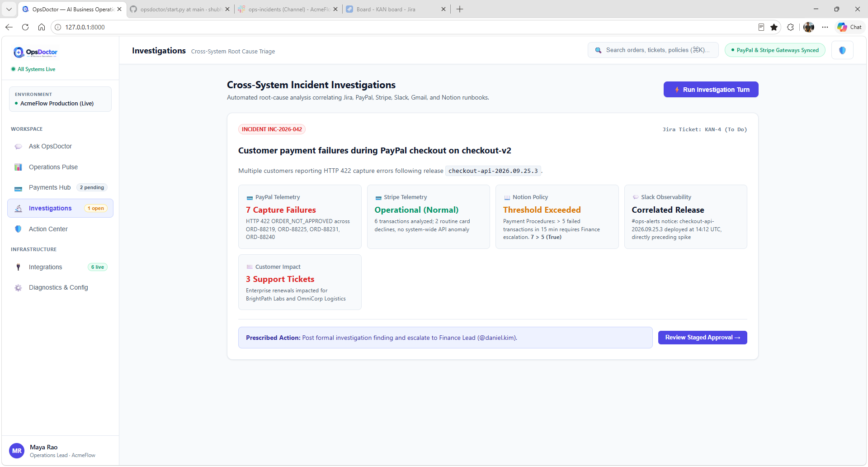Click the MR user avatar for Maya Rao
The height and width of the screenshot is (467, 868).
click(x=17, y=451)
